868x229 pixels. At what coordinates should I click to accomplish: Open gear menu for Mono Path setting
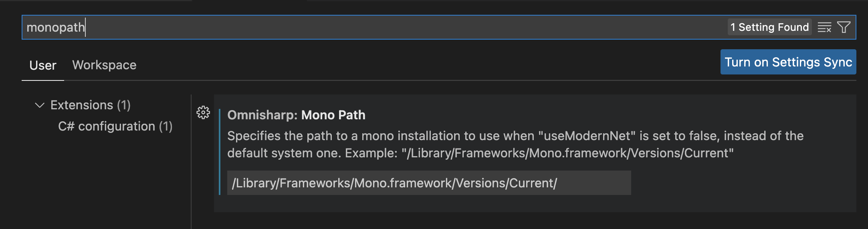203,112
